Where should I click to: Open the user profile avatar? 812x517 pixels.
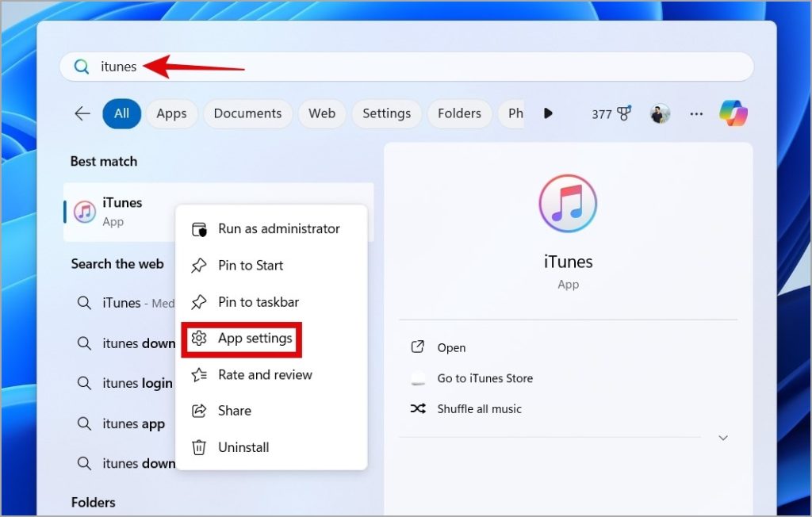tap(660, 113)
